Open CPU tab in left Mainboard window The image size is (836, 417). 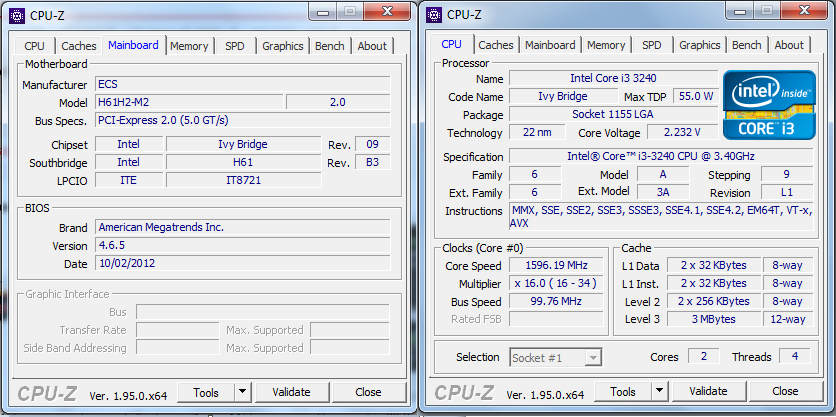coord(35,46)
